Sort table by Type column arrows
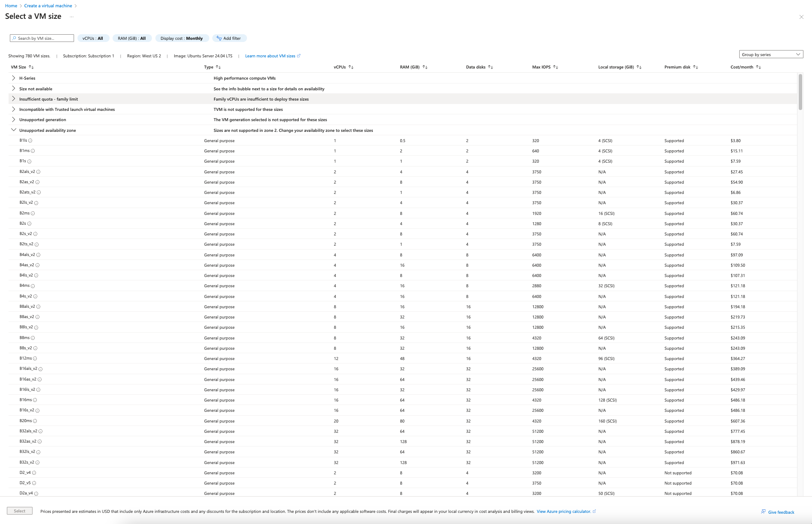This screenshot has width=812, height=524. click(218, 67)
